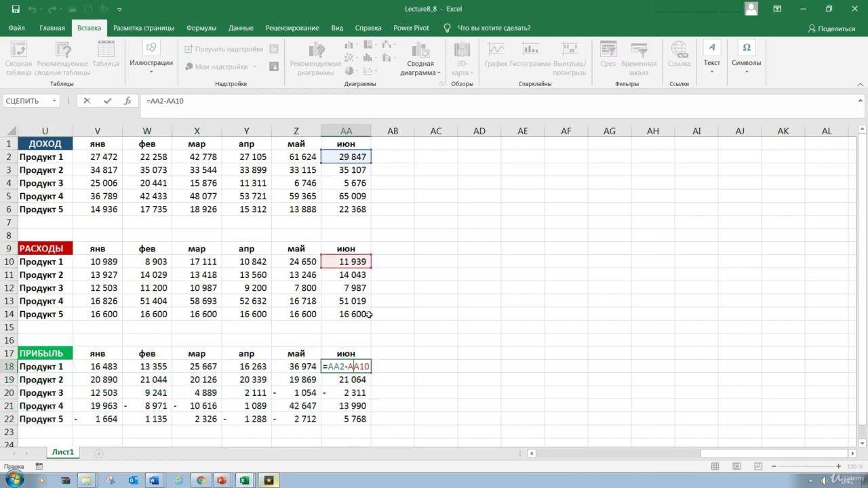Screen dimensions: 868x488
Task: Click the horizontal scrollbar left arrow
Action: [532, 453]
